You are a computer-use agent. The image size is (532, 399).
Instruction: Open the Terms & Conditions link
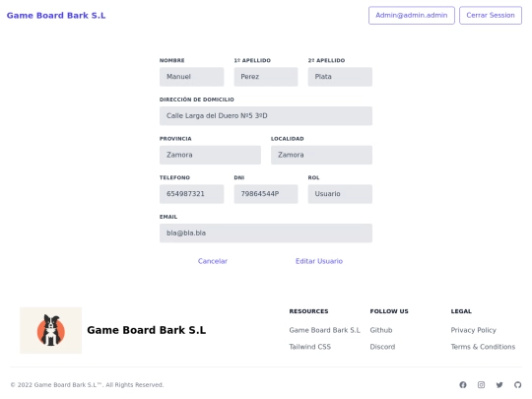tap(483, 347)
